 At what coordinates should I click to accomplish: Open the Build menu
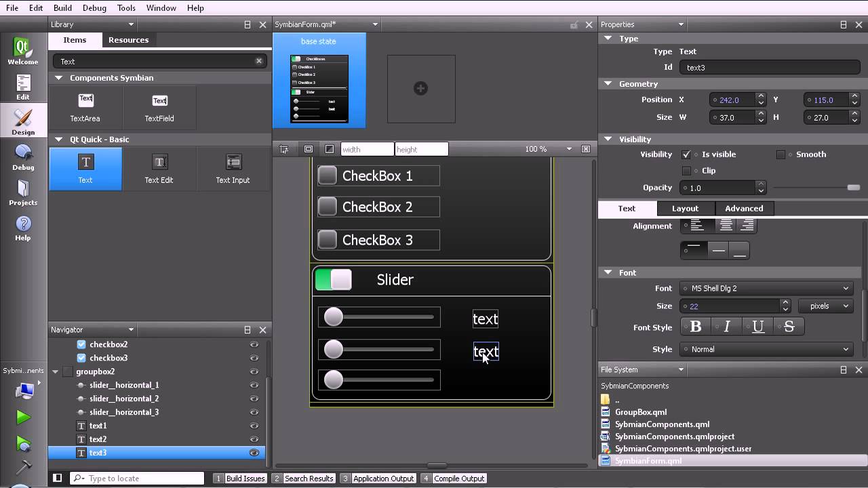click(62, 7)
